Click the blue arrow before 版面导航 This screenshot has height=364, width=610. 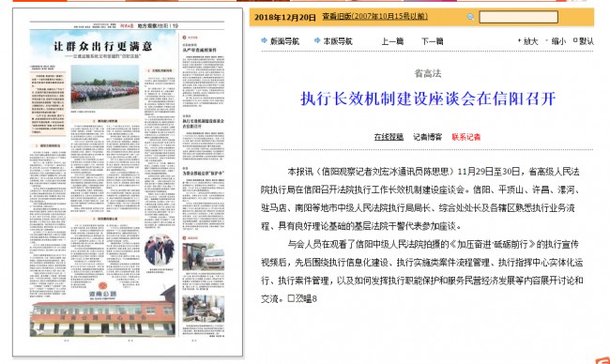[x=264, y=40]
